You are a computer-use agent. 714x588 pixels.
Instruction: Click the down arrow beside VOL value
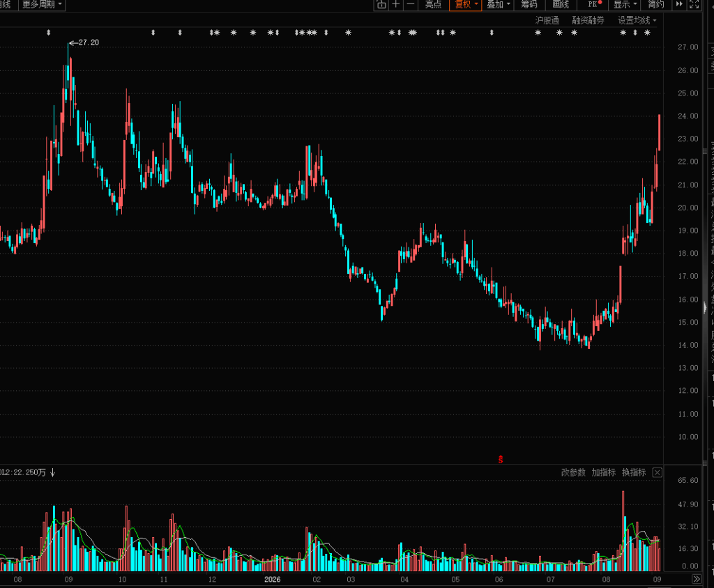[53, 472]
